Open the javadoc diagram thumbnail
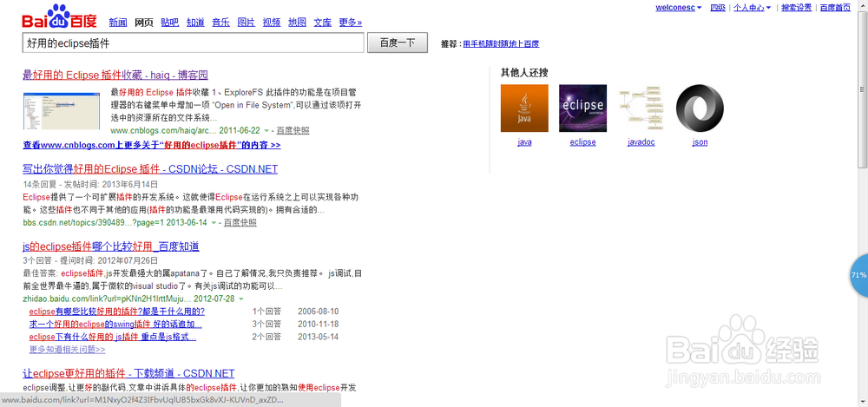The height and width of the screenshot is (407, 868). click(x=641, y=108)
